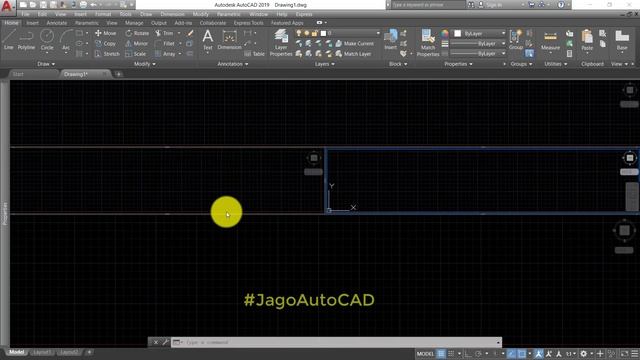Click the Base view tool
The height and width of the screenshot is (360, 640).
coord(622,40)
